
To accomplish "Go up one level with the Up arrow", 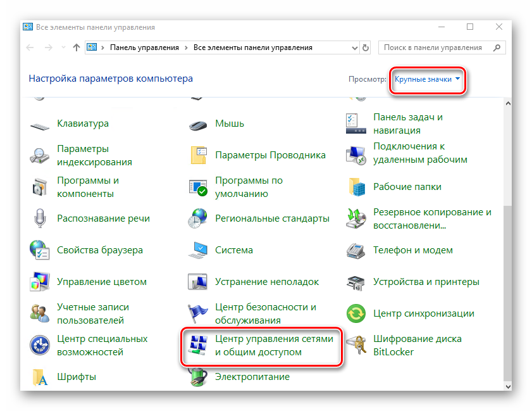I will (77, 47).
